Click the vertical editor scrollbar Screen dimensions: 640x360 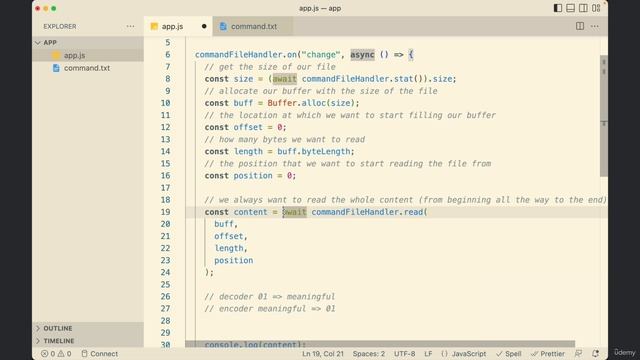(x=604, y=116)
